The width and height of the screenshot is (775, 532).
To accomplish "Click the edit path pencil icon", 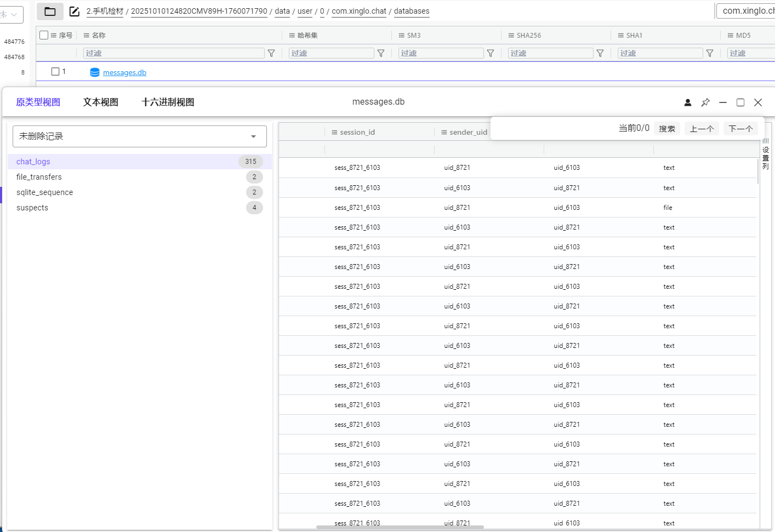I will pos(75,12).
